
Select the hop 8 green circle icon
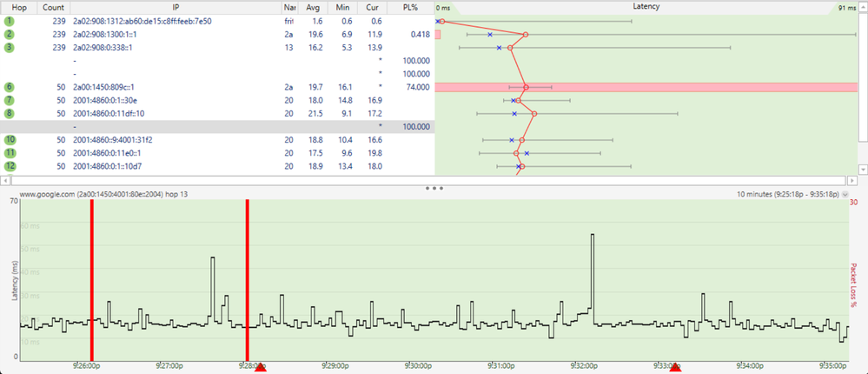tap(10, 114)
